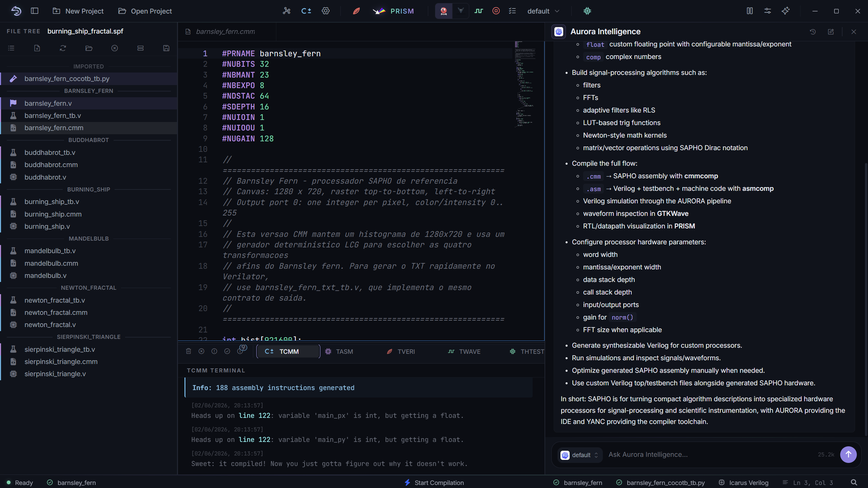Click the search magnifier icon in status bar
The width and height of the screenshot is (868, 488).
[854, 482]
